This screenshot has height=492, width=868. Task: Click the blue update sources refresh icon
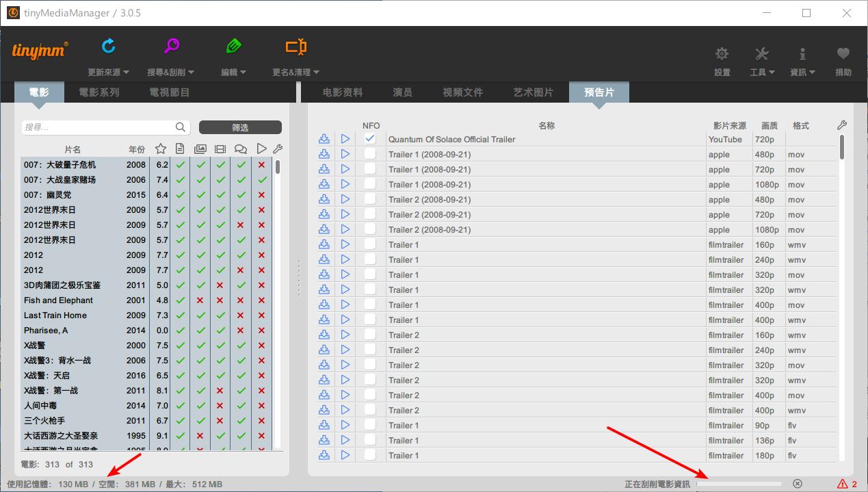(x=109, y=47)
